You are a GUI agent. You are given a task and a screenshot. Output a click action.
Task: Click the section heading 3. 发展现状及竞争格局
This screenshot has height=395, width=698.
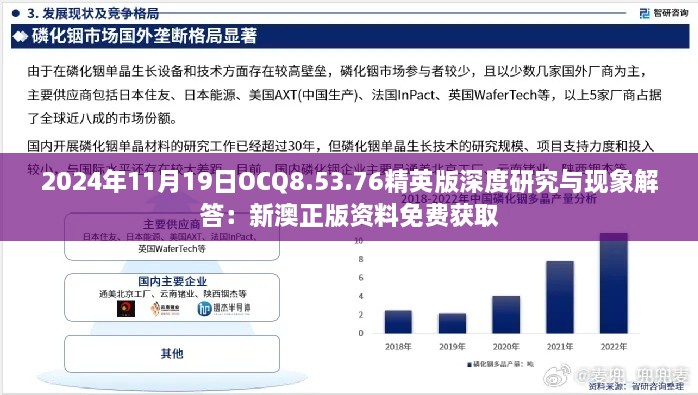click(x=93, y=13)
